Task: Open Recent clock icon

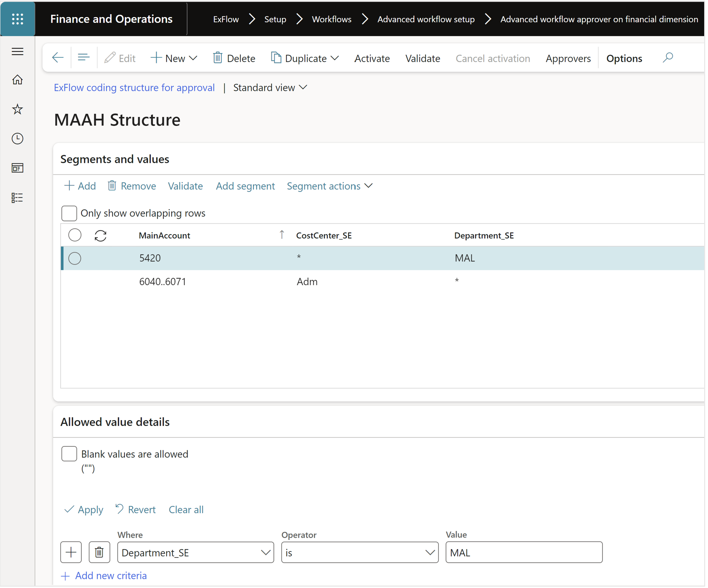Action: tap(18, 139)
